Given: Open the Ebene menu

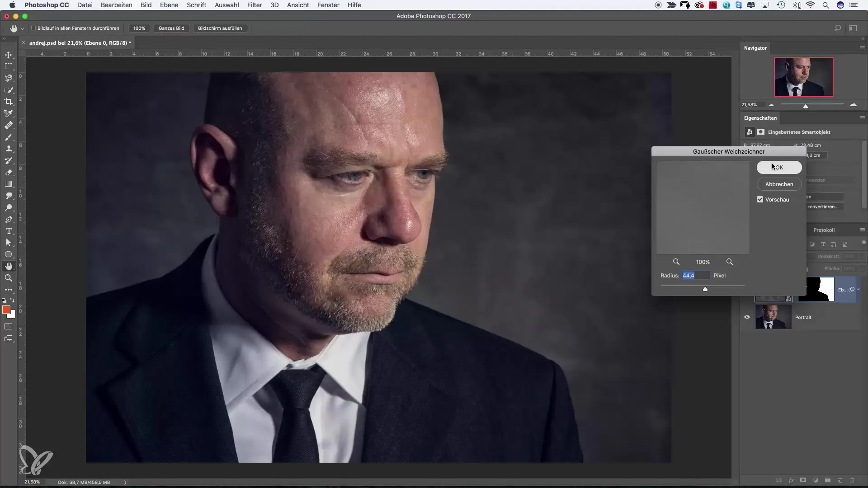Looking at the screenshot, I should click(x=169, y=5).
